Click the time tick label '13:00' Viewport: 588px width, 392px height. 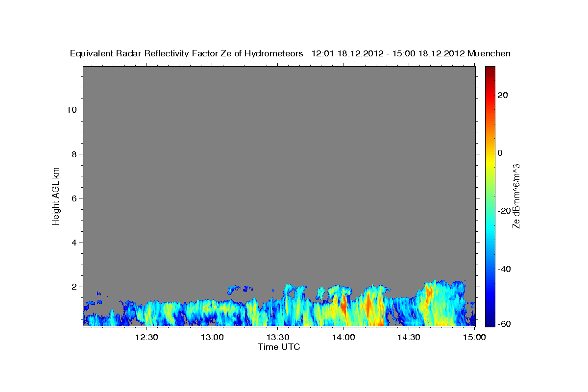(x=212, y=338)
